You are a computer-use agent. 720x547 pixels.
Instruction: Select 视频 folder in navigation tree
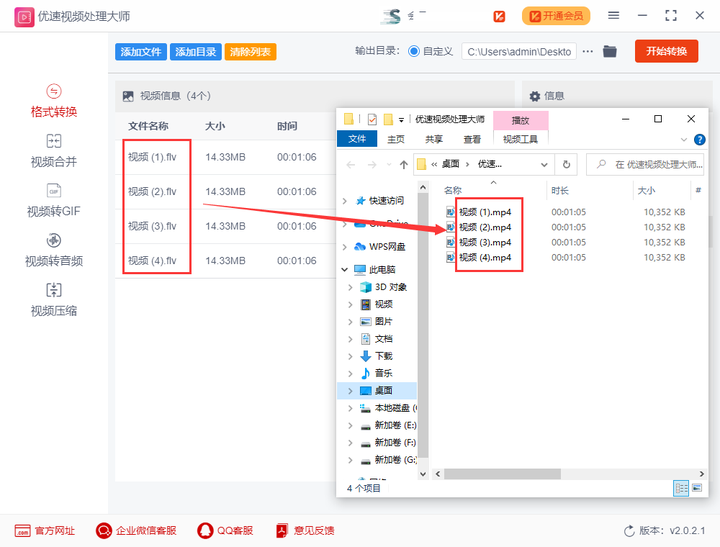(x=383, y=304)
